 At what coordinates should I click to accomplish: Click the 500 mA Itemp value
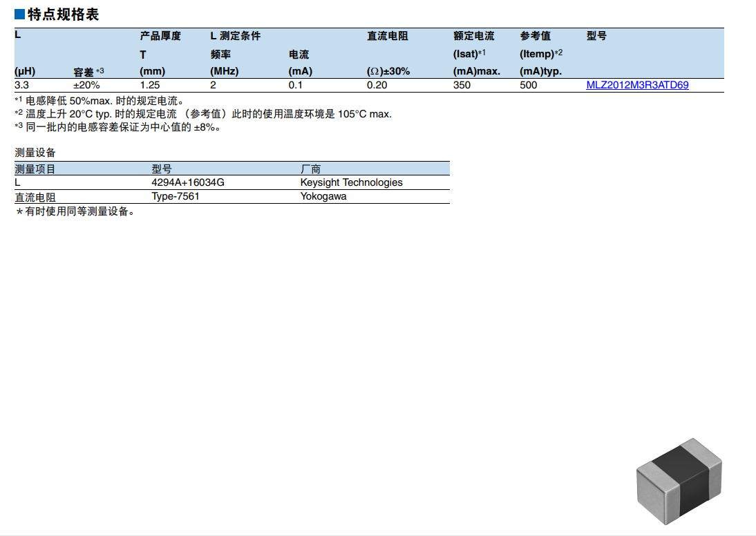click(529, 86)
